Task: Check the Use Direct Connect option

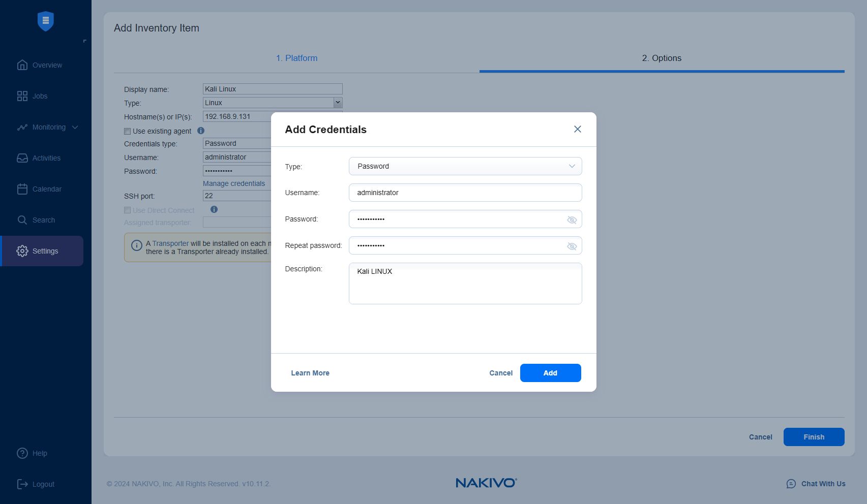Action: pos(127,210)
